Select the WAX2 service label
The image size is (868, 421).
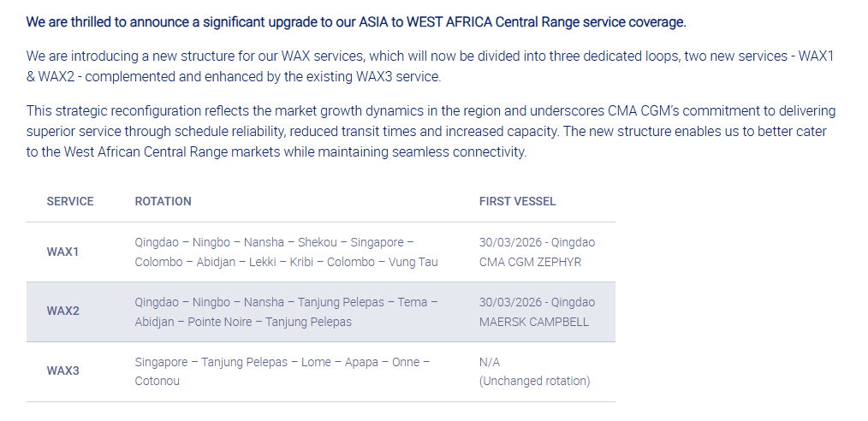coord(62,311)
